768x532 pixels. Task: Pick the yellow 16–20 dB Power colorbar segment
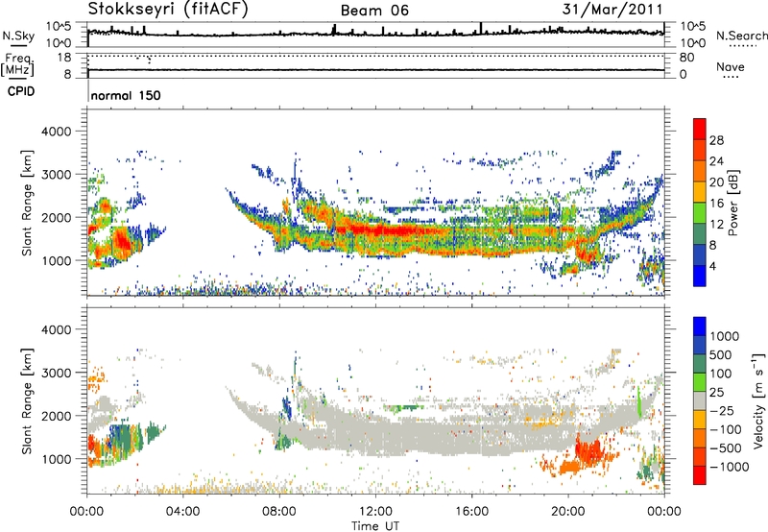point(700,192)
